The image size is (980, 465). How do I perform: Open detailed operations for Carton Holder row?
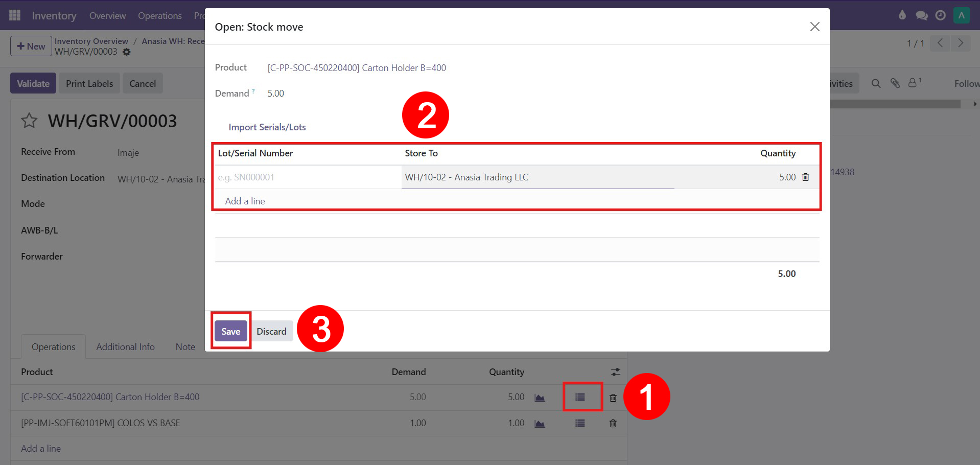(580, 397)
